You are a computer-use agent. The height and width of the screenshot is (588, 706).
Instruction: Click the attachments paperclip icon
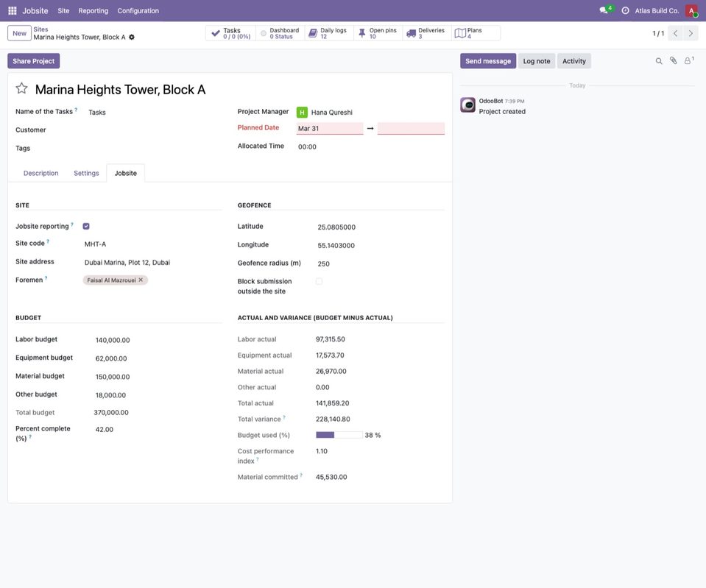click(x=673, y=61)
